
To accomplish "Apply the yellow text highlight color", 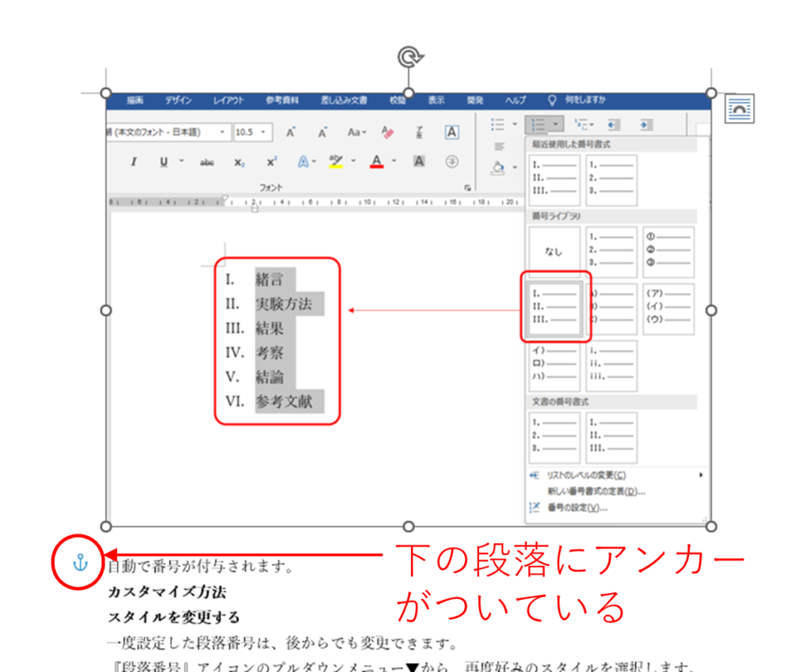I will coord(336,161).
